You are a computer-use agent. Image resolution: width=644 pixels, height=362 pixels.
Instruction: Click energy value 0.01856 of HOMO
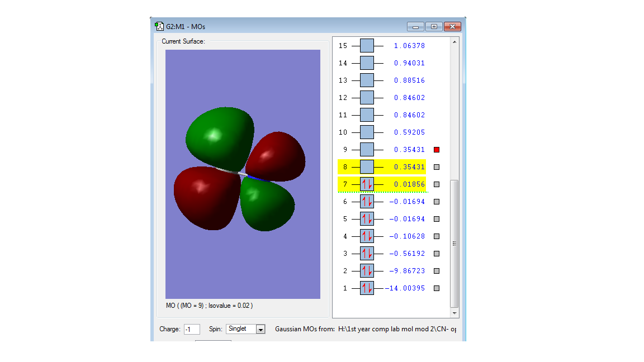pyautogui.click(x=409, y=184)
